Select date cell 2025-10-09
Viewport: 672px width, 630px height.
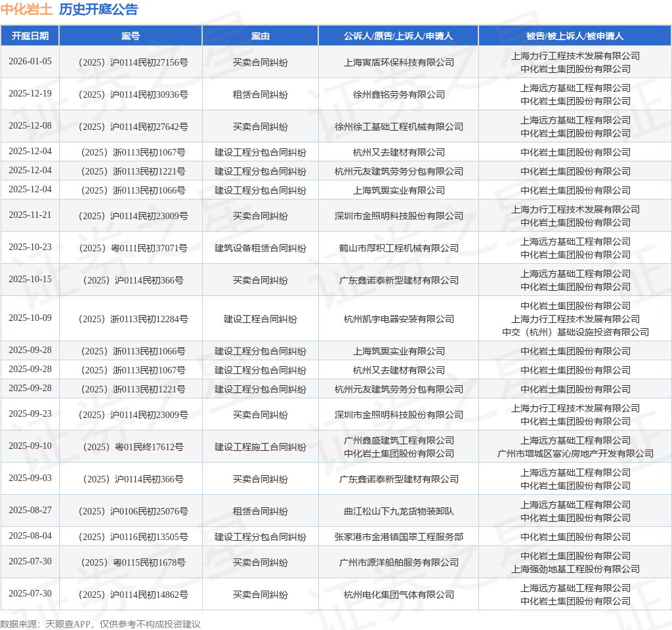[x=30, y=318]
